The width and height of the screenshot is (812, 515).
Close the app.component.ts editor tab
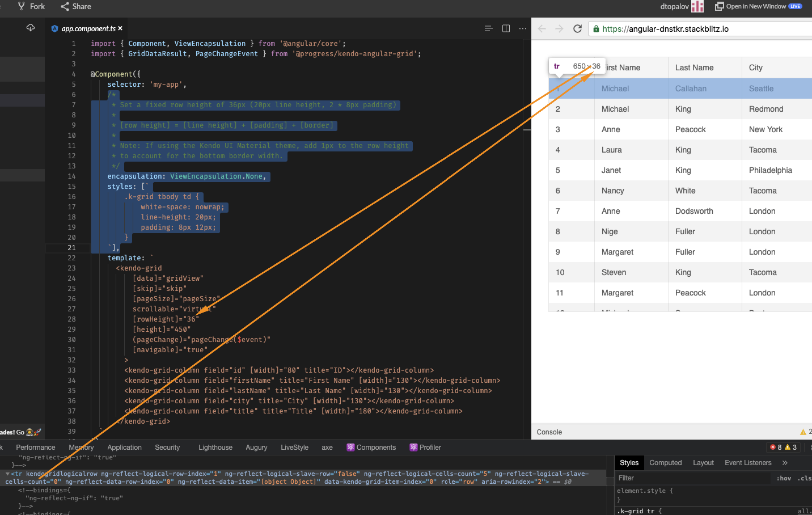[120, 28]
